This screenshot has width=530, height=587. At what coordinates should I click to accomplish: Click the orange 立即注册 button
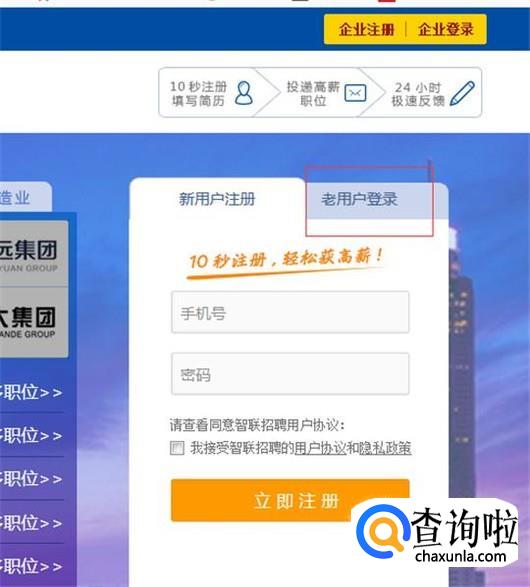click(x=290, y=500)
